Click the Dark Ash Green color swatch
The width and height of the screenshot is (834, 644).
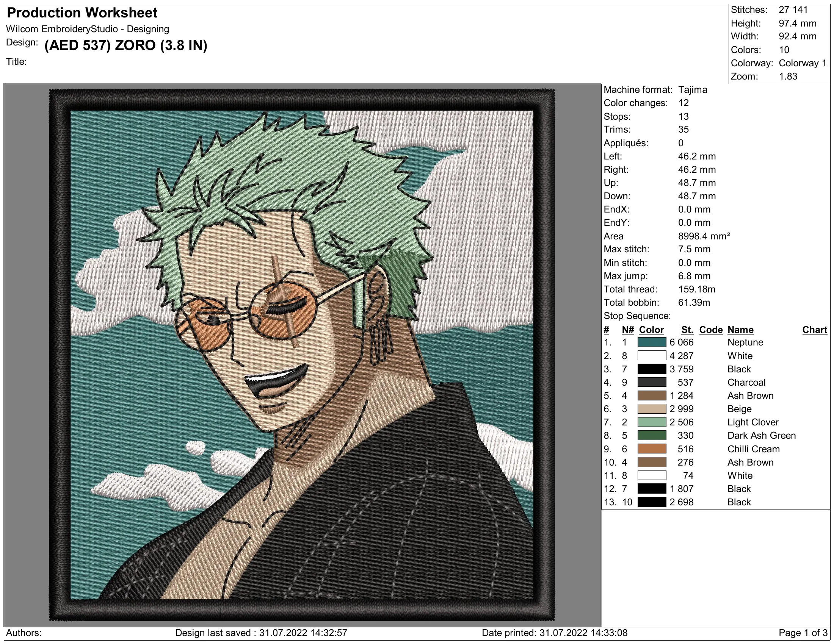(x=652, y=436)
